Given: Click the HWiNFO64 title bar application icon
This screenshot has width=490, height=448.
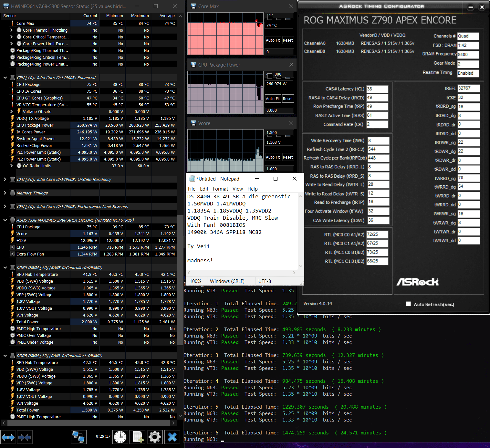Looking at the screenshot, I should [x=6, y=6].
